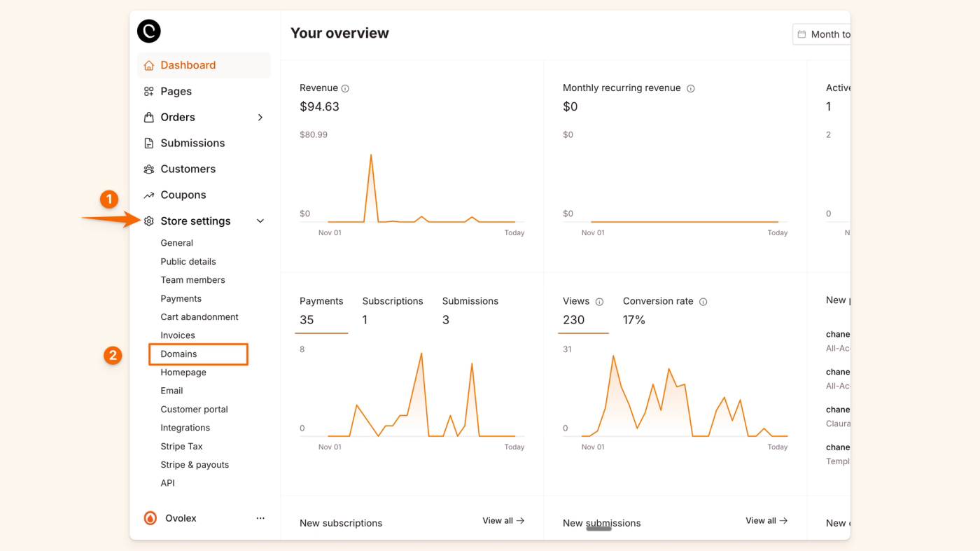Image resolution: width=980 pixels, height=551 pixels.
Task: Open the Ovolex ellipsis options menu
Action: pos(260,517)
